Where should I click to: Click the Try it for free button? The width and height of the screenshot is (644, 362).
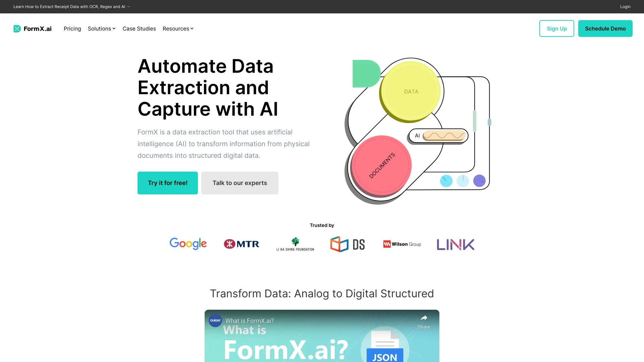click(x=168, y=183)
